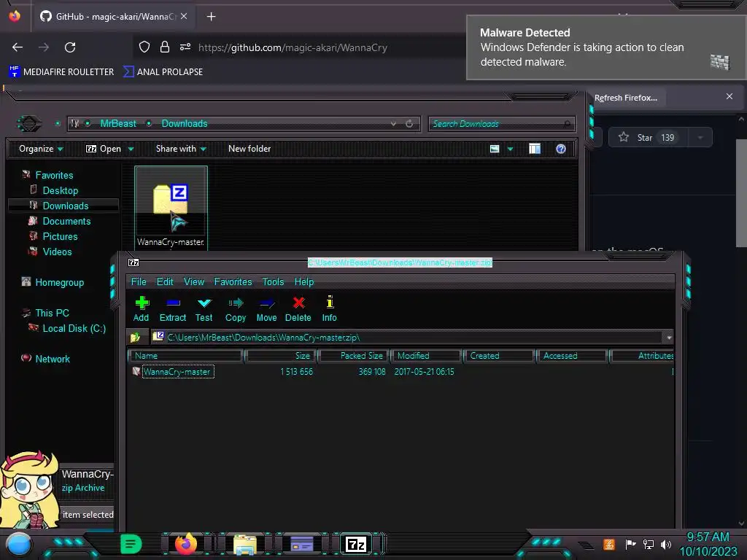Image resolution: width=747 pixels, height=560 pixels.
Task: Click Refresh Firefox button
Action: 625,98
